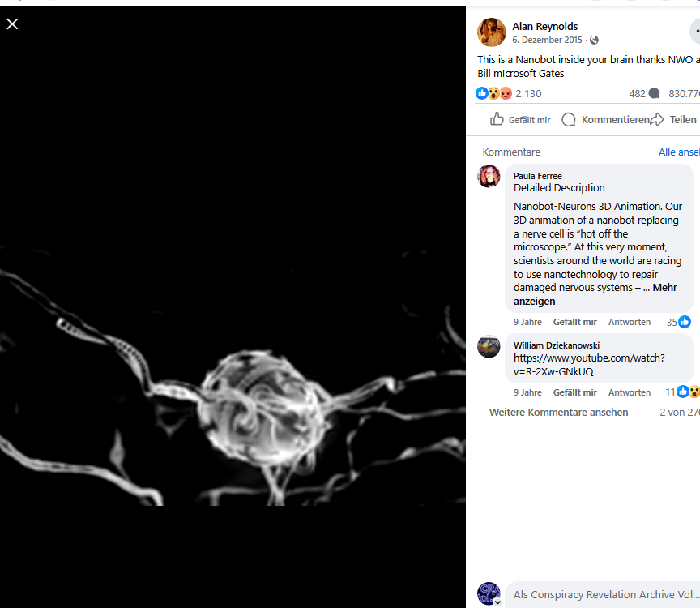Close the photo viewer with X icon
700x608 pixels.
[x=12, y=24]
